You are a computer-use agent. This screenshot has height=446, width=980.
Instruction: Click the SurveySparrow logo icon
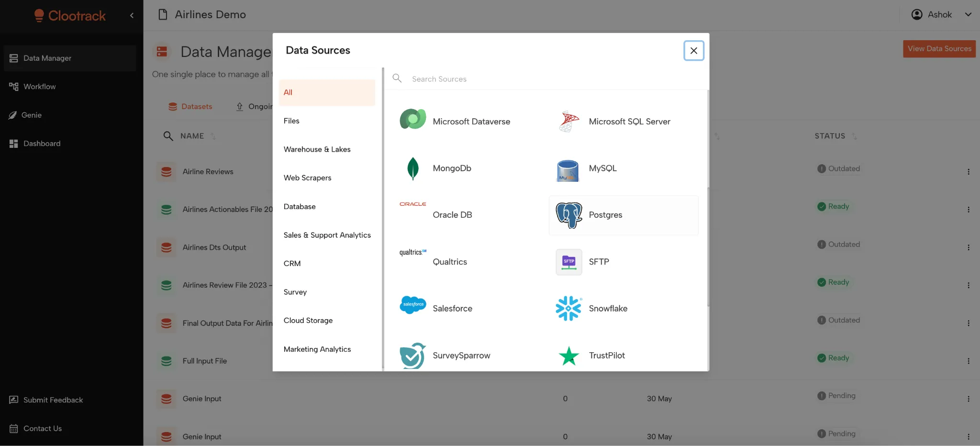(x=412, y=356)
